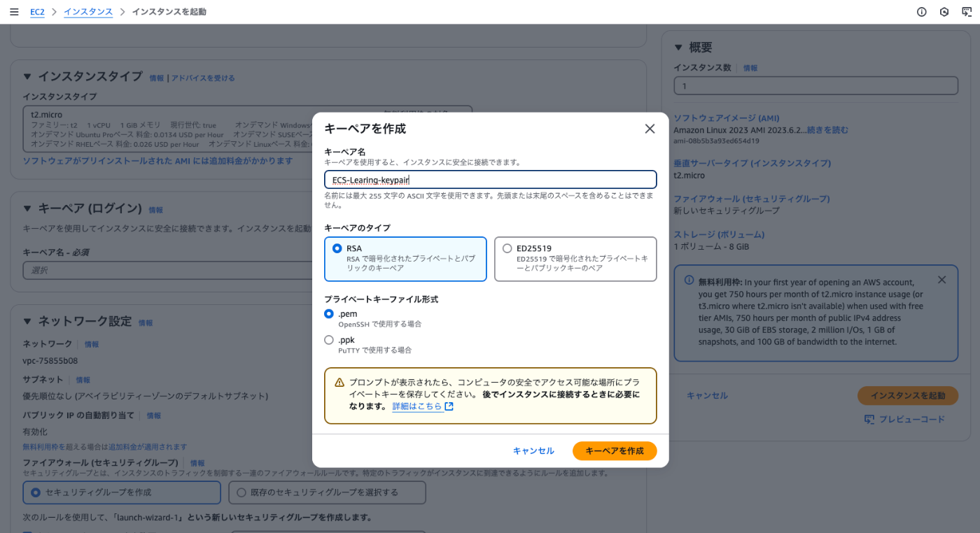Screen dimensions: 980x533
Task: Select セキュリティグループを作成 option
Action: click(x=122, y=492)
